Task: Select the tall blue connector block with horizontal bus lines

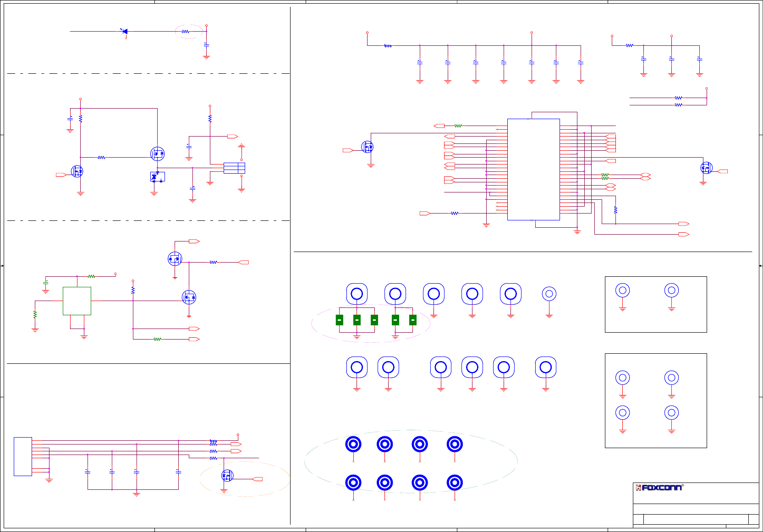Action: coord(23,456)
